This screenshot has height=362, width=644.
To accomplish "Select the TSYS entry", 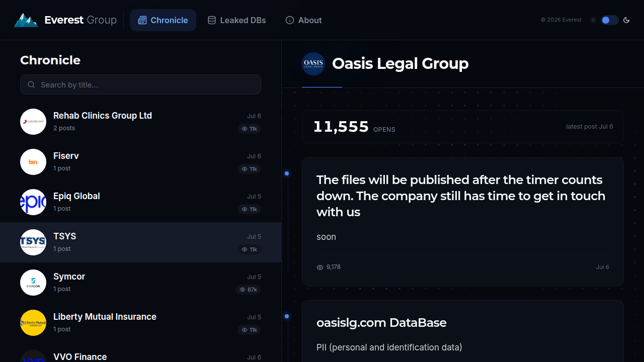I will (140, 242).
